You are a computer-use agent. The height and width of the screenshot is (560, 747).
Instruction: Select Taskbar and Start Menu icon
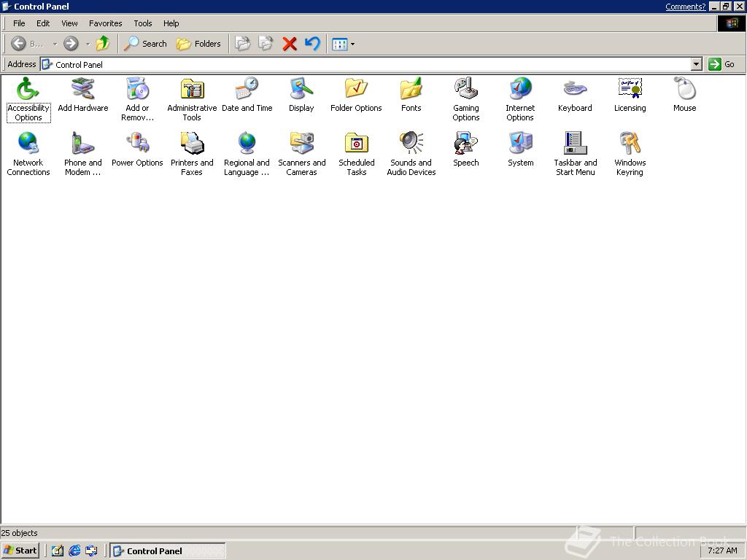coord(575,144)
